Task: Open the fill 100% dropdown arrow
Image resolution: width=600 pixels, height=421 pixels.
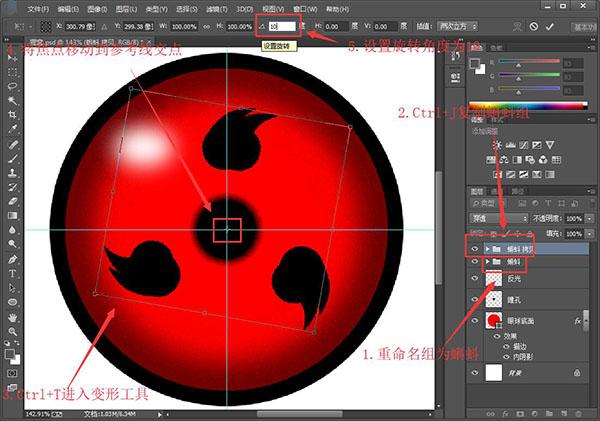Action: pyautogui.click(x=589, y=233)
